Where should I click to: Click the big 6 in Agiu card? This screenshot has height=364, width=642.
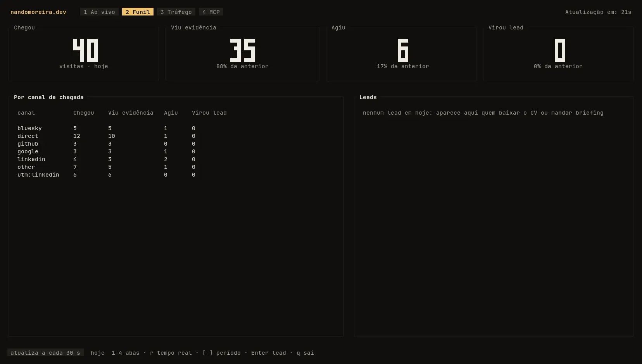click(403, 50)
